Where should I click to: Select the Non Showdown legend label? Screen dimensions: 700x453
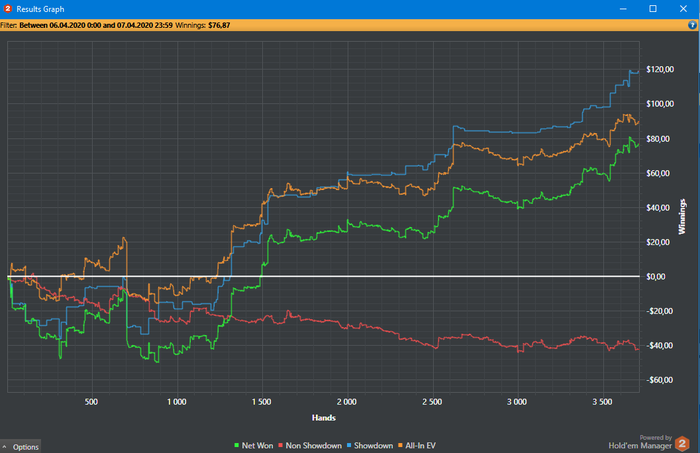[x=313, y=445]
